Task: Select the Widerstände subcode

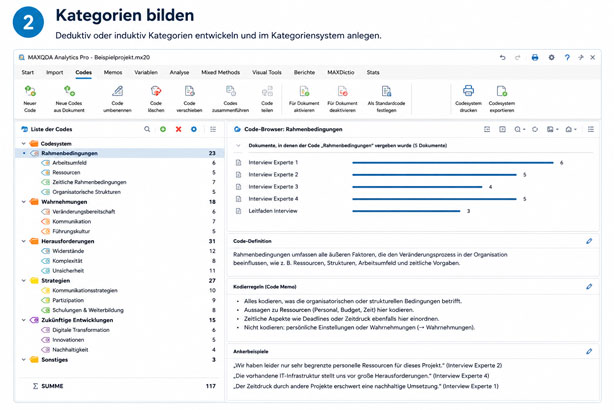Action: click(x=68, y=251)
